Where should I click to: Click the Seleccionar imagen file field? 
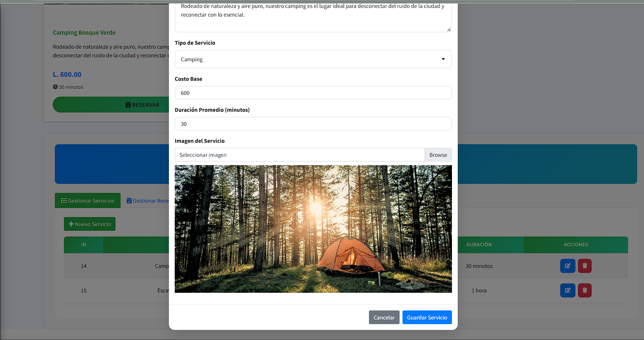click(x=299, y=155)
